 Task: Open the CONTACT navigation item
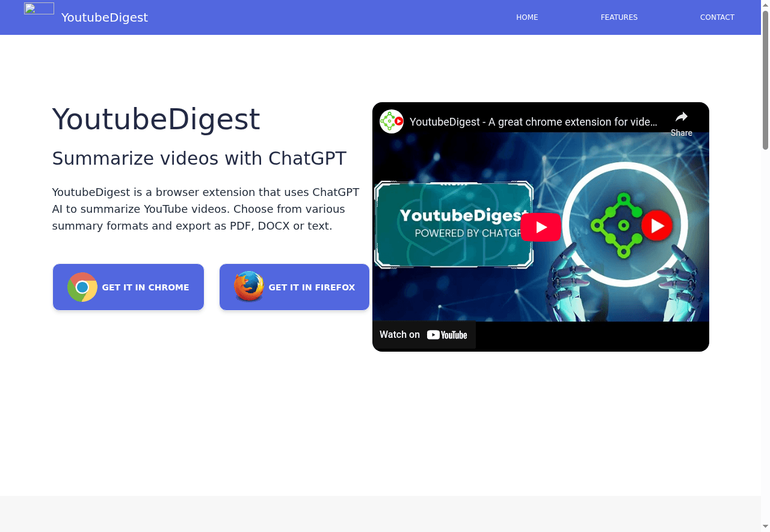coord(717,17)
